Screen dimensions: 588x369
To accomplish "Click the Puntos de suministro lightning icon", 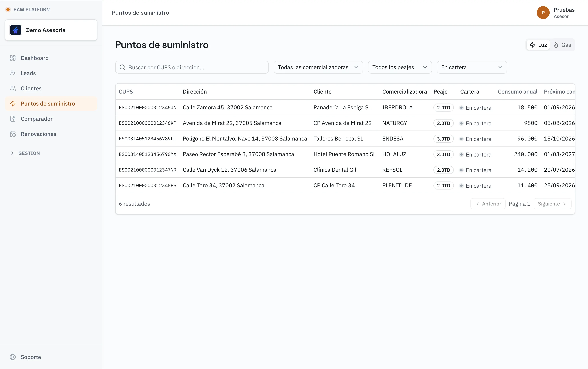I will pyautogui.click(x=13, y=104).
